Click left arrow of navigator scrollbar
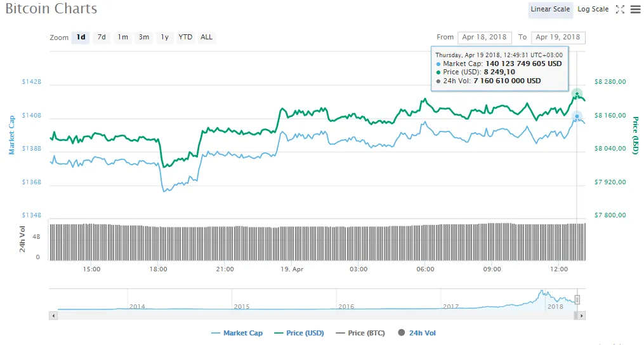The height and width of the screenshot is (345, 644). 54,315
